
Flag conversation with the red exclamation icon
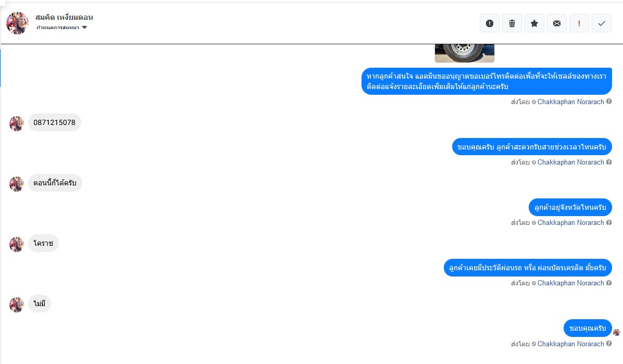click(x=579, y=23)
